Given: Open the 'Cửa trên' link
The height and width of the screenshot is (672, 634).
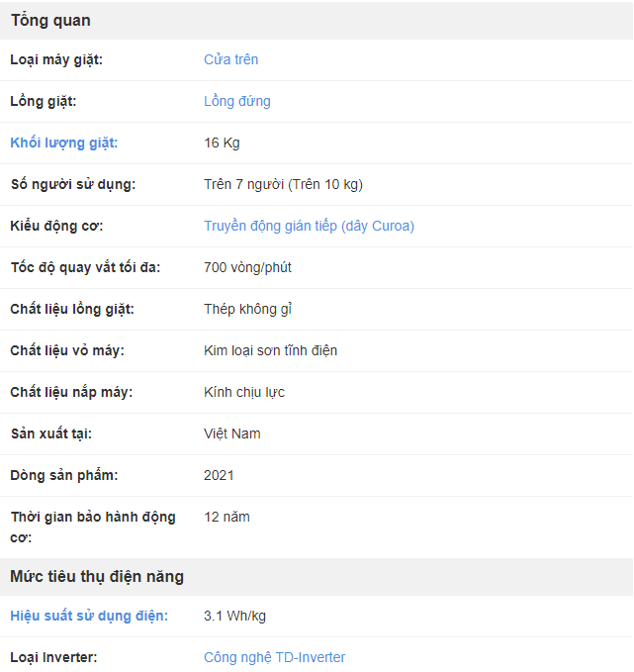Looking at the screenshot, I should tap(230, 59).
